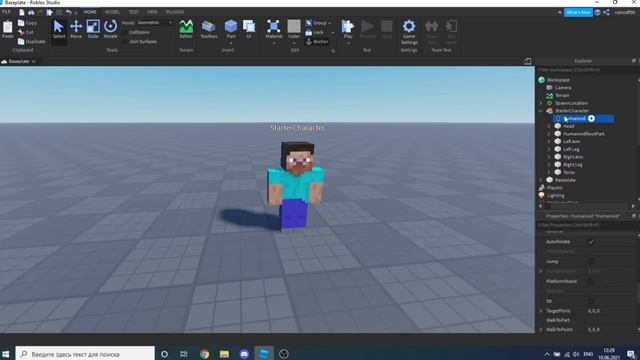The width and height of the screenshot is (640, 360).
Task: Uncheck the AutoRotate property checkbox
Action: 591,242
